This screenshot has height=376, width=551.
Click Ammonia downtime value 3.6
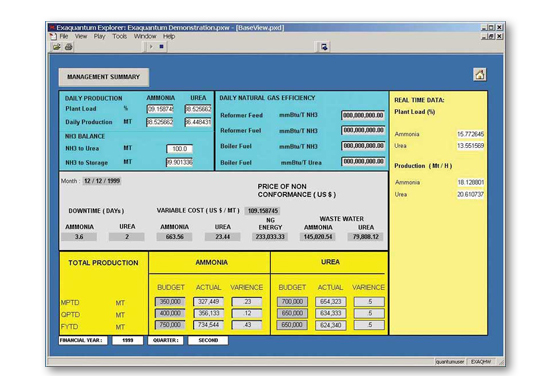(x=79, y=237)
